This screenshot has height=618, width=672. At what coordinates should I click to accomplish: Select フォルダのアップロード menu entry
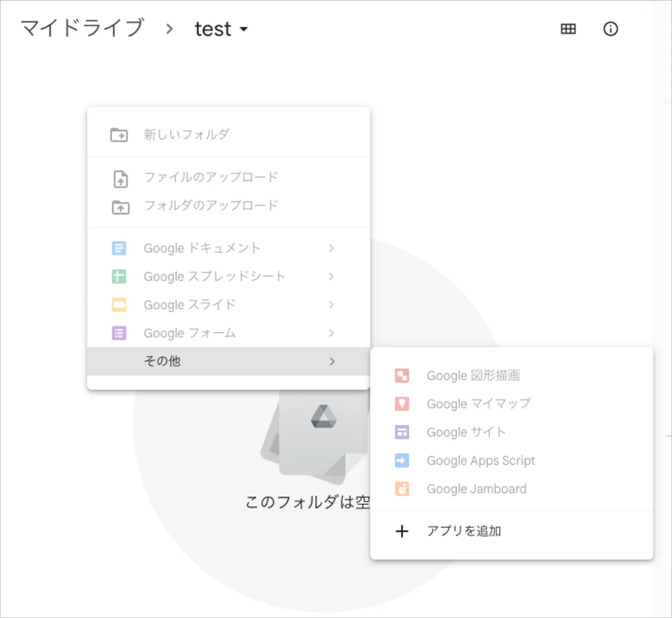pos(211,206)
